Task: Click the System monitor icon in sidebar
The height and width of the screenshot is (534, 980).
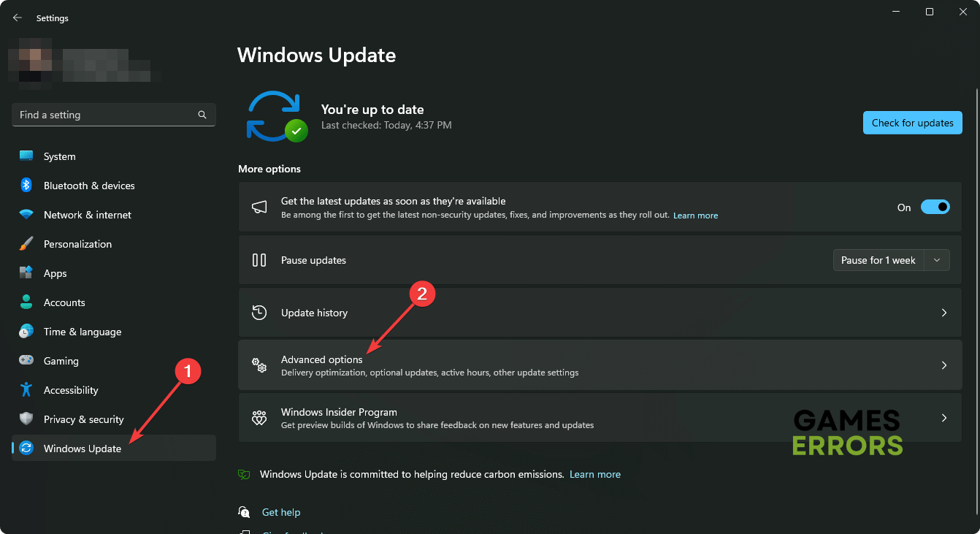Action: click(26, 156)
